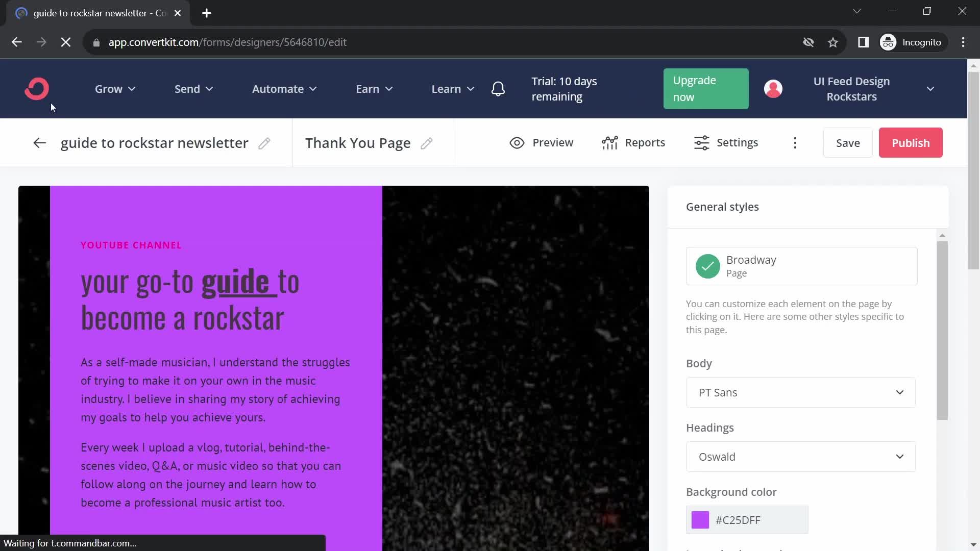
Task: Click the back arrow navigation icon
Action: tap(39, 143)
